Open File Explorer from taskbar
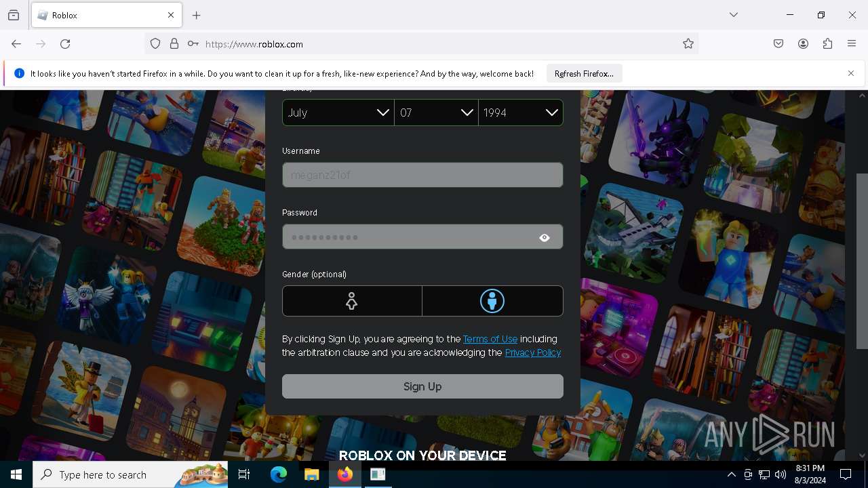Viewport: 868px width, 488px height. pos(311,474)
